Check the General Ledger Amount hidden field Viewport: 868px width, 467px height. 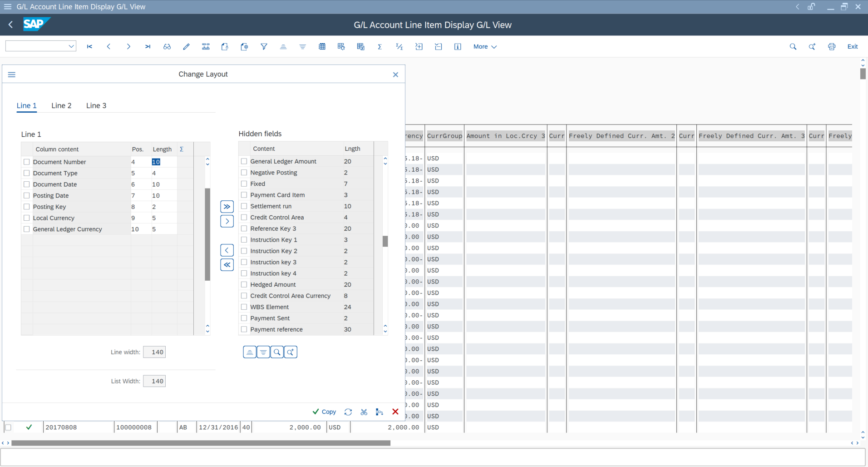pyautogui.click(x=244, y=161)
